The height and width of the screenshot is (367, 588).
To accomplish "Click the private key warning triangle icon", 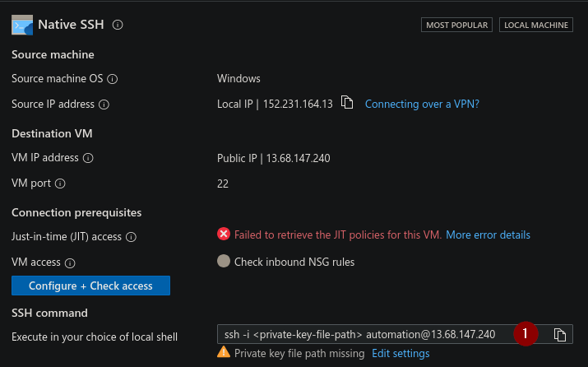I will [224, 352].
